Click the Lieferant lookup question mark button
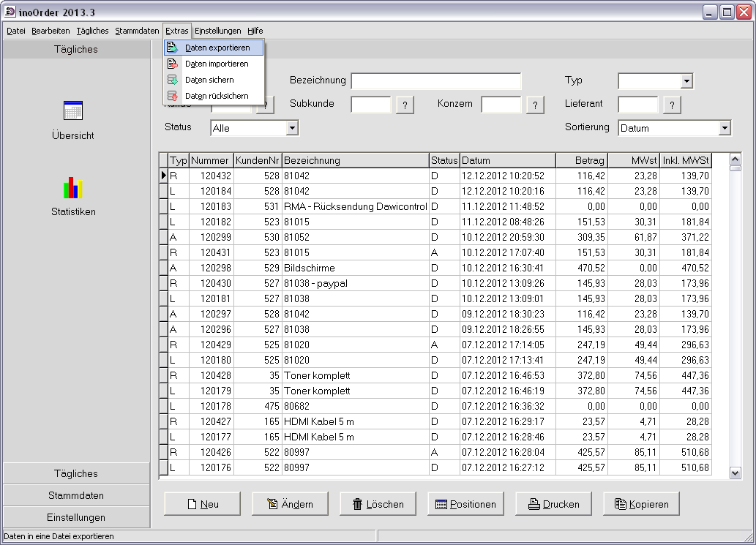The width and height of the screenshot is (756, 545). pos(672,105)
